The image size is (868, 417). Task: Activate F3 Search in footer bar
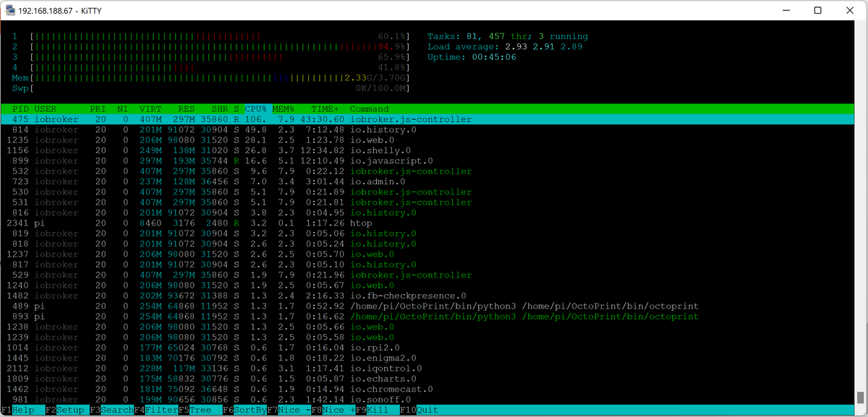[111, 410]
